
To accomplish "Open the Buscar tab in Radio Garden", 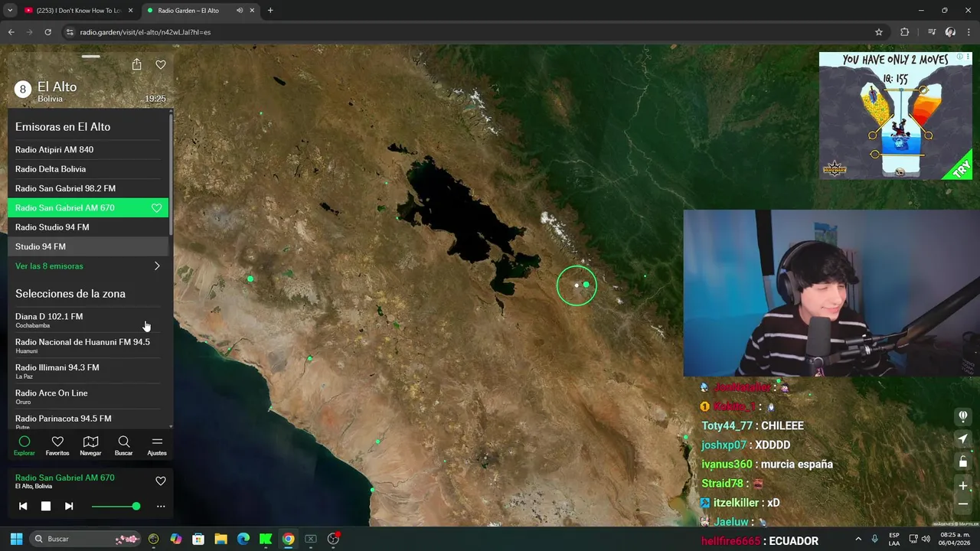I will pos(123,446).
